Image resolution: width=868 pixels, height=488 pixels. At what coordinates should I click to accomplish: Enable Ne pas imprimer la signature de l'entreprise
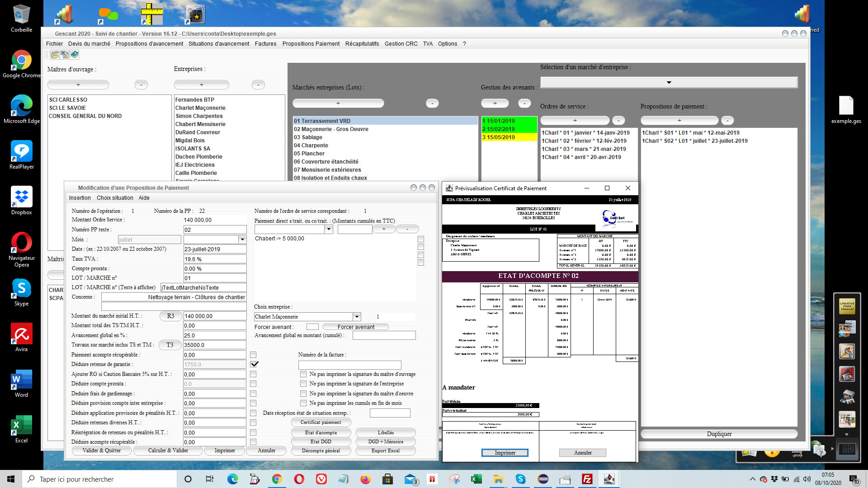(303, 384)
